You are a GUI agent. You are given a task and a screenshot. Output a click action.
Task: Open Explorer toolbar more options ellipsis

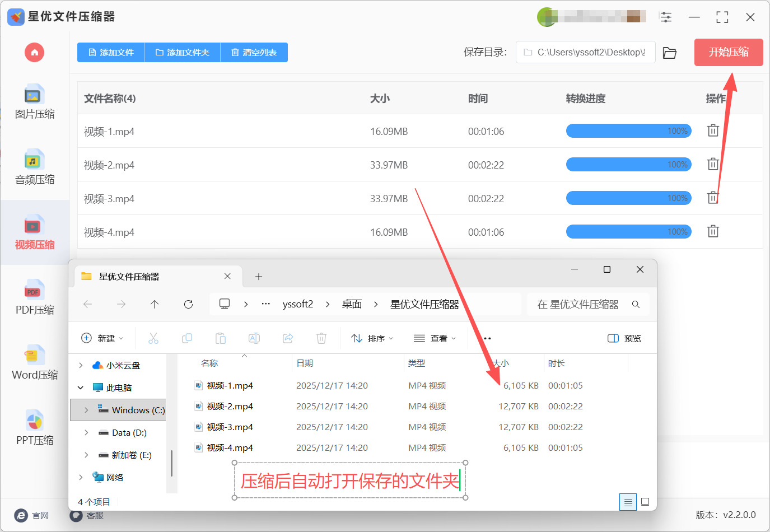point(487,338)
